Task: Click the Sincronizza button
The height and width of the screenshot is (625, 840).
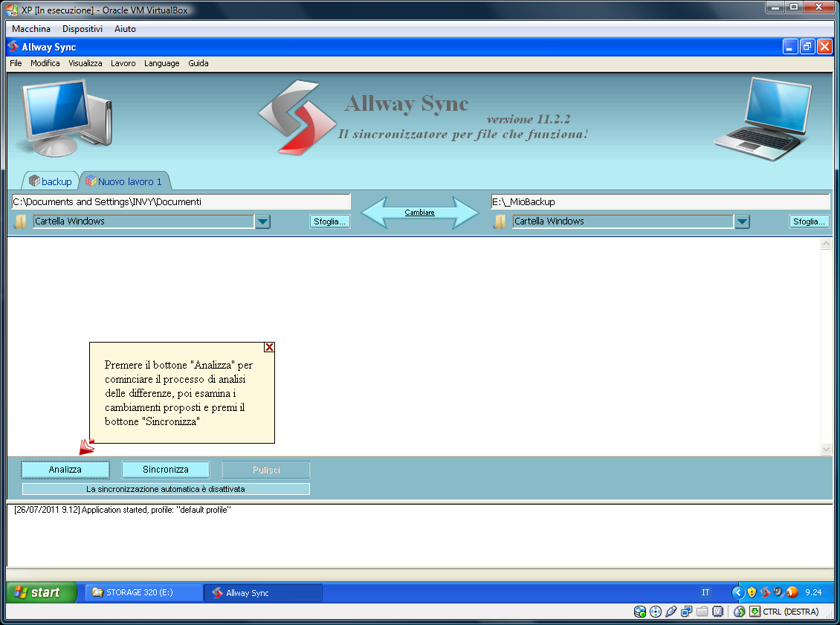Action: [166, 470]
